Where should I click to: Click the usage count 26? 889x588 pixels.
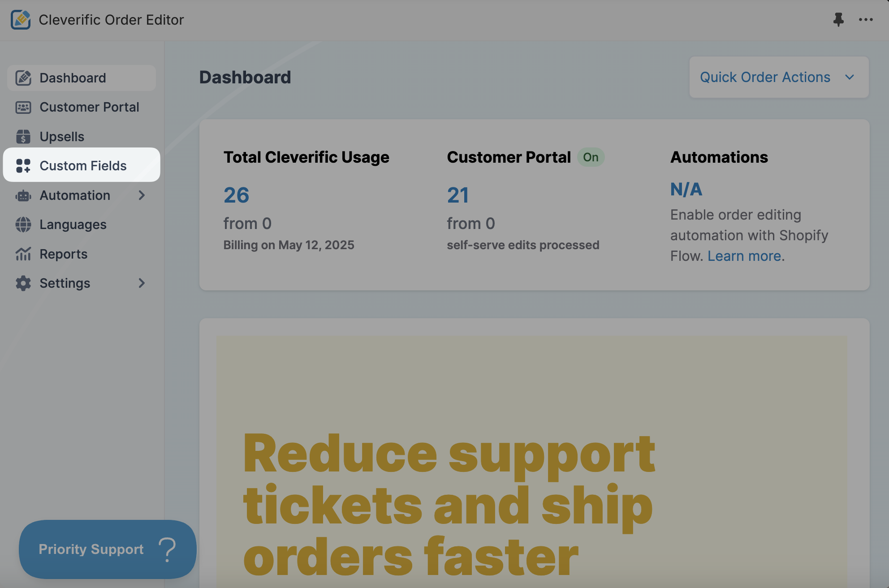tap(236, 195)
